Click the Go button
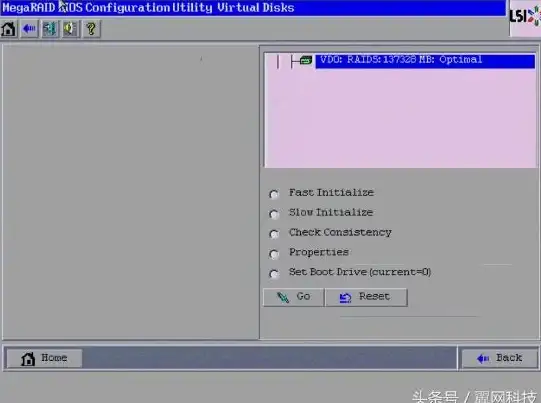This screenshot has width=541, height=403. click(x=293, y=297)
